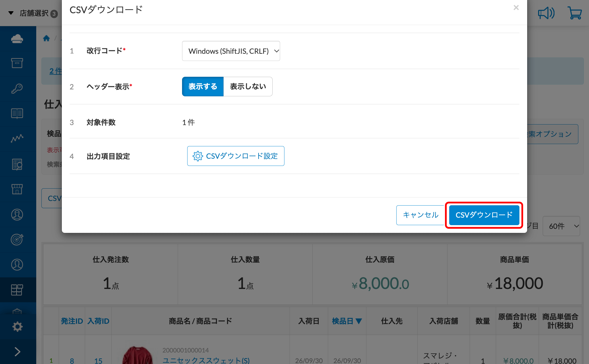Open the 店舗選択 dropdown
This screenshot has width=589, height=364.
[33, 13]
